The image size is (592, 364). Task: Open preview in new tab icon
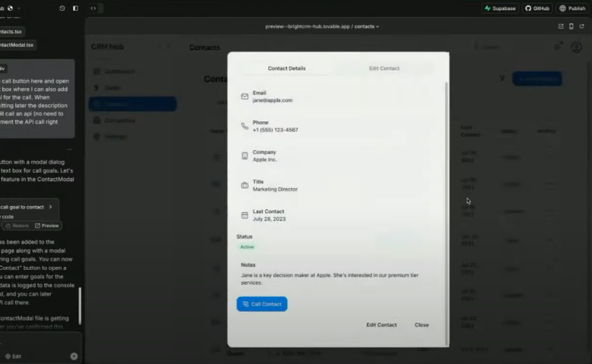click(561, 26)
